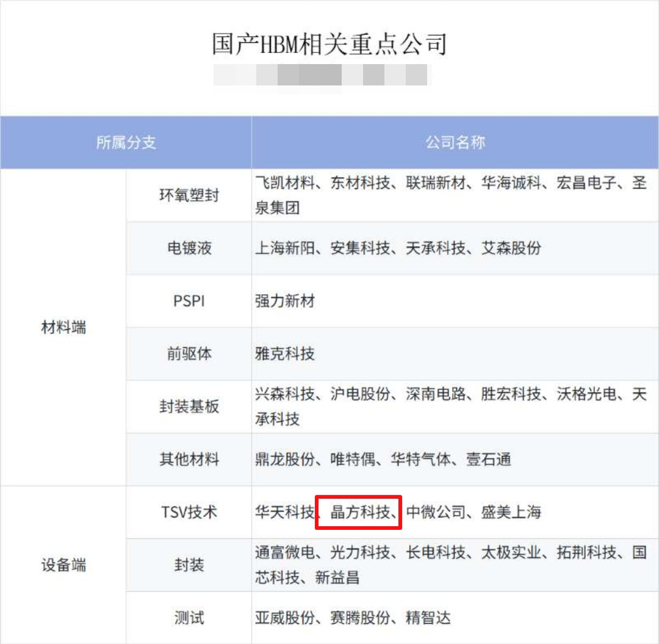Click company name 晶方科技
This screenshot has height=644, width=659.
click(x=360, y=512)
